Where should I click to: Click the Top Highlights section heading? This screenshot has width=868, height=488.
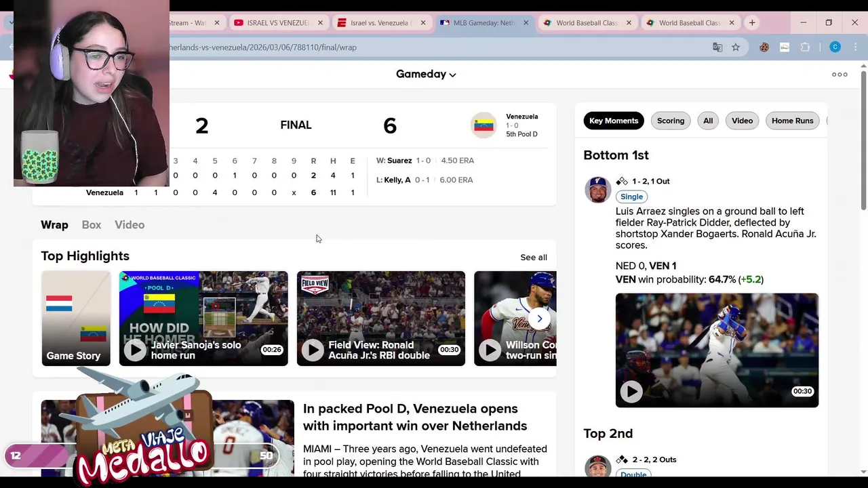[x=85, y=256]
